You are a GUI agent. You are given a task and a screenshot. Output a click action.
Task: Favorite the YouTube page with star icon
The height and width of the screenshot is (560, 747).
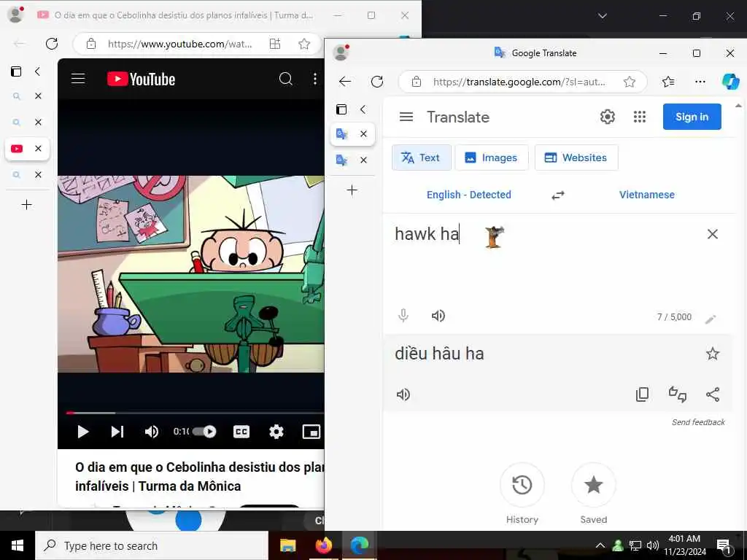[304, 44]
